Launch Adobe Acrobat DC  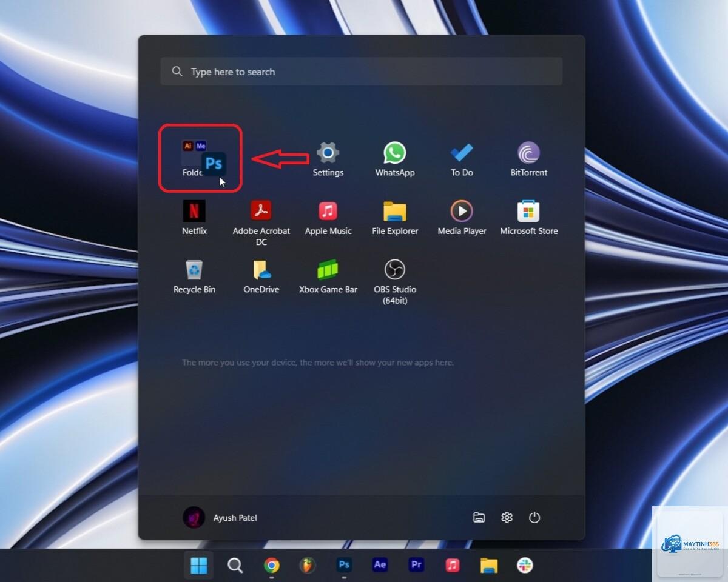[x=261, y=222]
